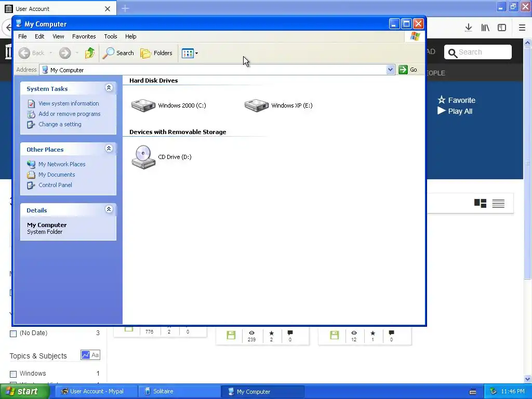The width and height of the screenshot is (532, 399).
Task: Click the Change a setting link
Action: coord(60,124)
